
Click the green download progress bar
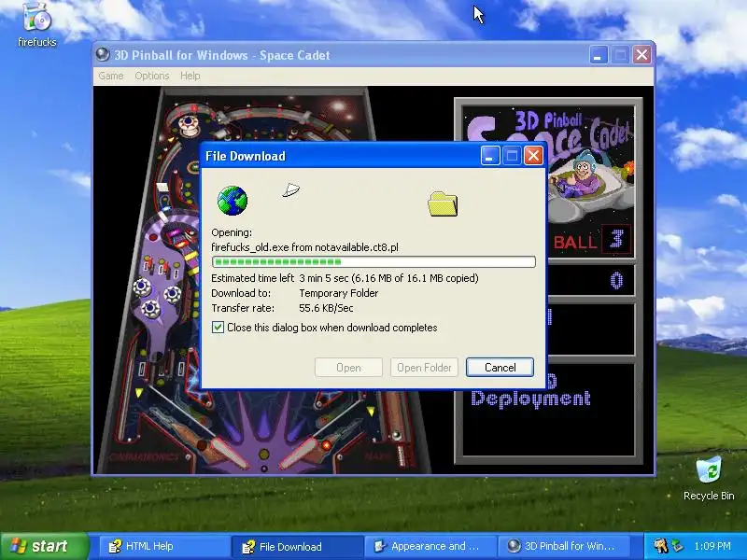click(373, 261)
